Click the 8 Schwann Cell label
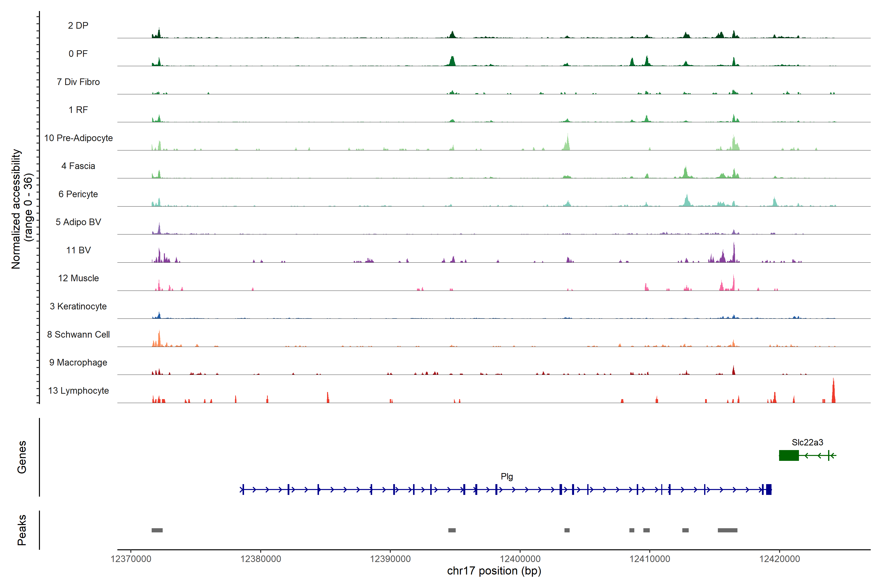This screenshot has height=588, width=882. 78,334
